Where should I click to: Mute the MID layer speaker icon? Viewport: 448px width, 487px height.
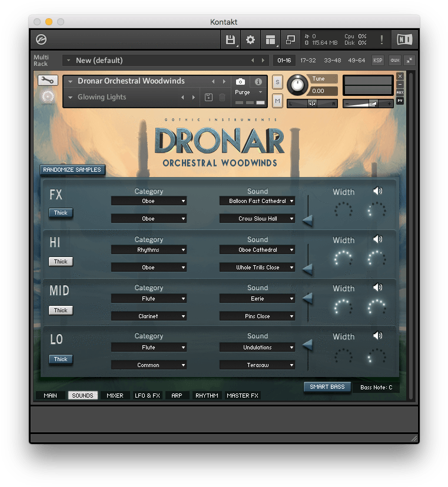tap(378, 287)
